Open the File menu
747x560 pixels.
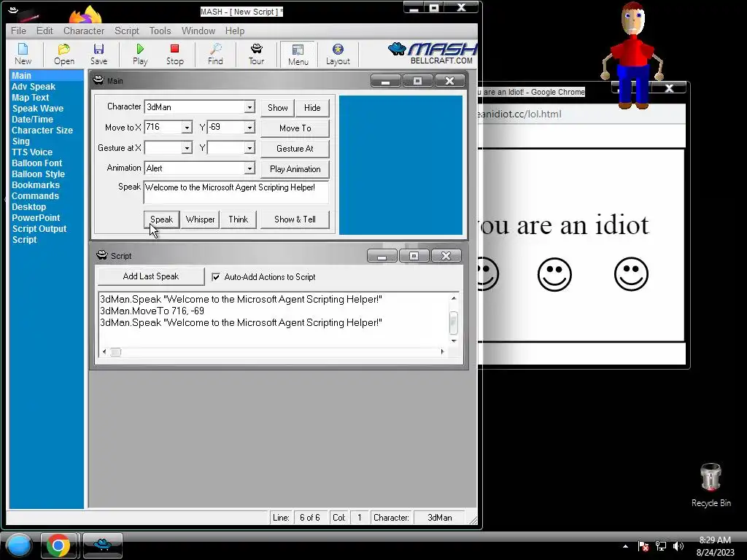coord(18,31)
